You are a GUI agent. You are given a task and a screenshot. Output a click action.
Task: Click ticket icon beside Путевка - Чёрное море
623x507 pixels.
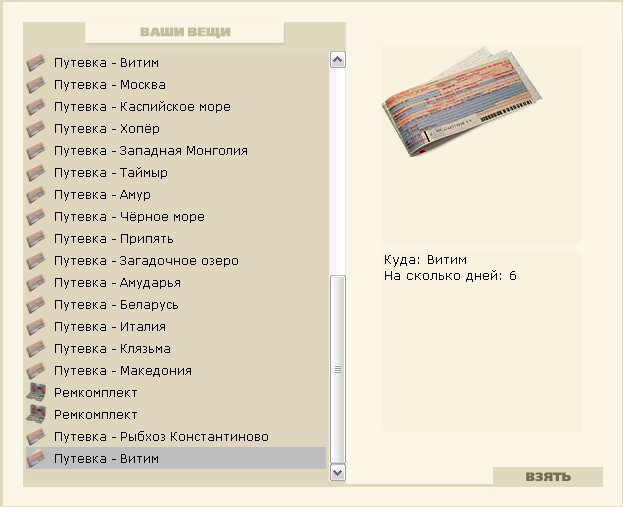tap(36, 217)
